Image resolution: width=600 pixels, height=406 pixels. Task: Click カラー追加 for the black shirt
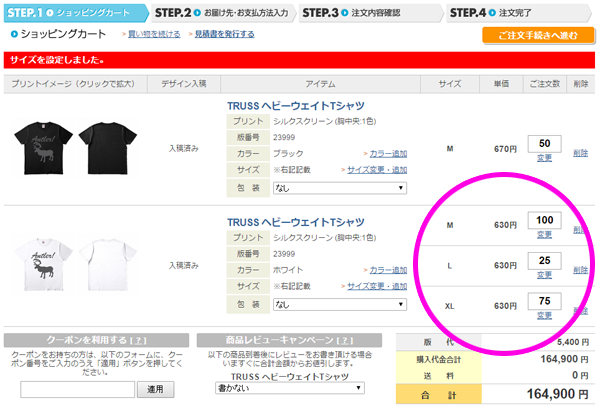pos(388,154)
